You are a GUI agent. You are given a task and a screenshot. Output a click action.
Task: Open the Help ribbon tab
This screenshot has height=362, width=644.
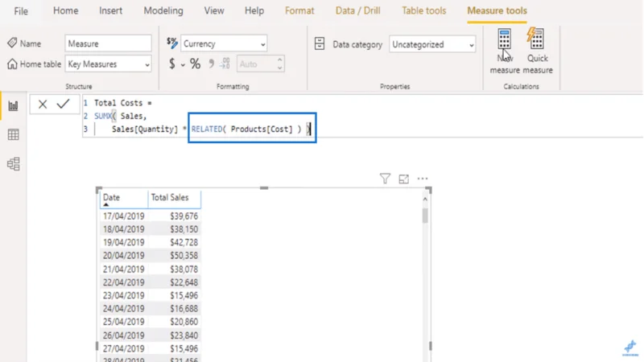254,10
